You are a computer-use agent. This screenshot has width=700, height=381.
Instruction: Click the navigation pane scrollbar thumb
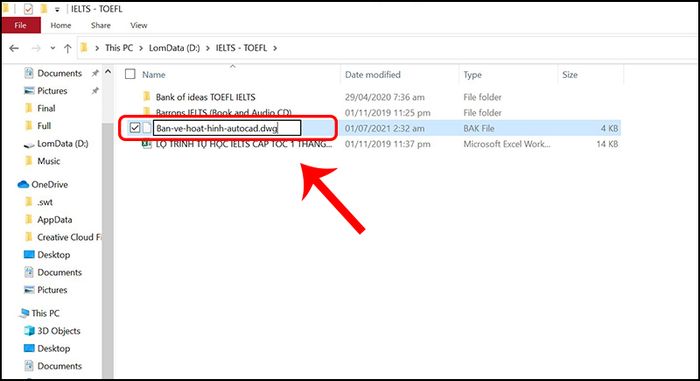[x=108, y=250]
